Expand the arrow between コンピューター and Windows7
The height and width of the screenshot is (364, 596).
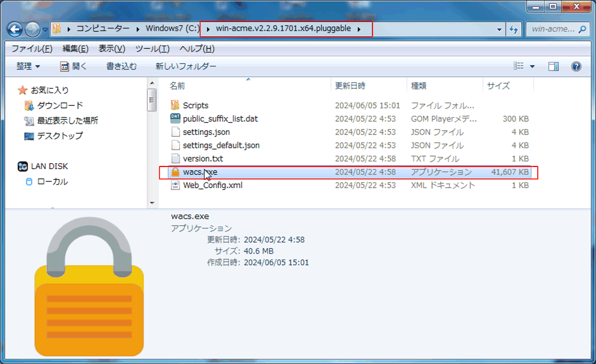coord(138,29)
